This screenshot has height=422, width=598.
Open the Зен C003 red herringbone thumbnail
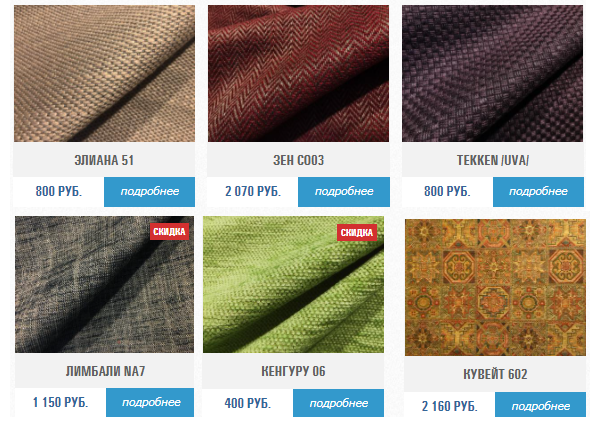click(x=298, y=73)
